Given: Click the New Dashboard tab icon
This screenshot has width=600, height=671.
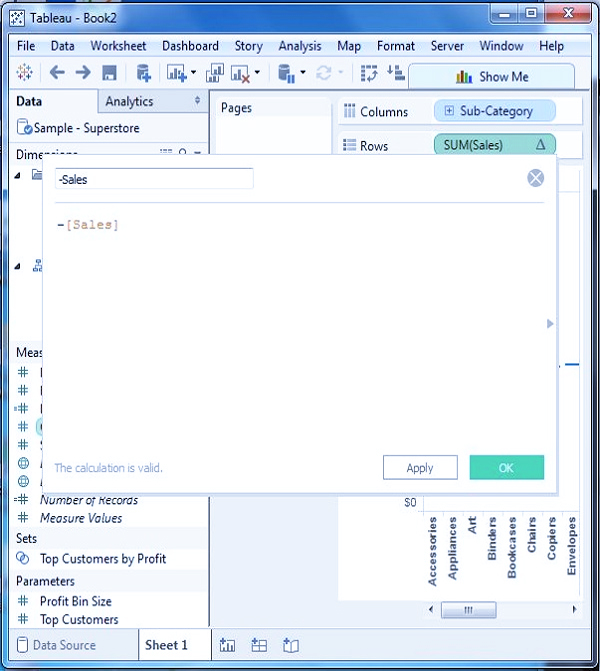Looking at the screenshot, I should point(259,645).
